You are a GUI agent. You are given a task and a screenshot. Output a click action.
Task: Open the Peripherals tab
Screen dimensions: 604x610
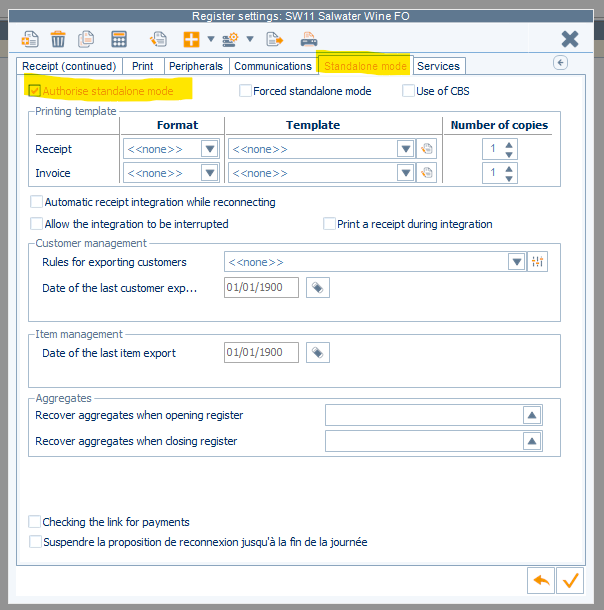(196, 66)
